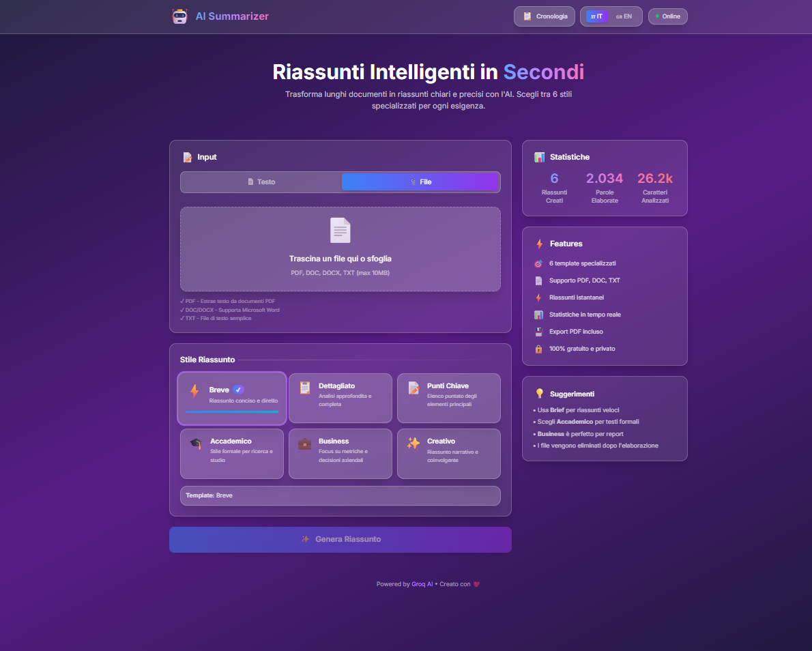Click the sparkles icon on the Creativo card
812x651 pixels.
[x=412, y=444]
